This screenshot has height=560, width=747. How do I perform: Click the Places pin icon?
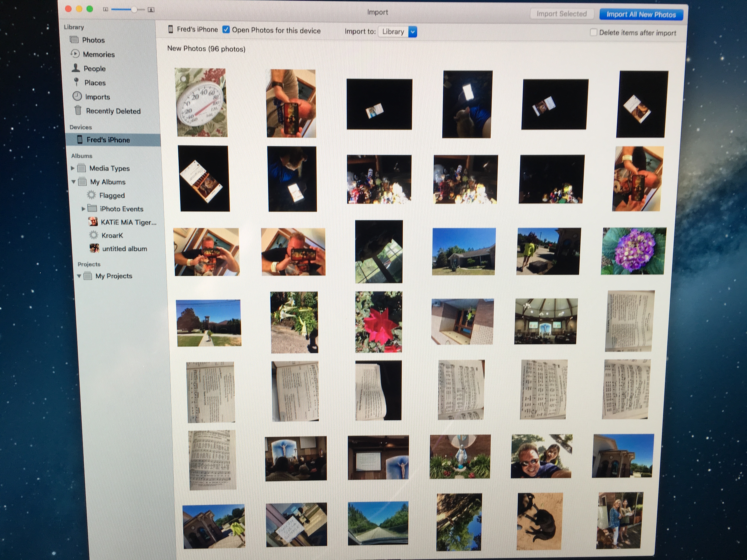tap(77, 82)
